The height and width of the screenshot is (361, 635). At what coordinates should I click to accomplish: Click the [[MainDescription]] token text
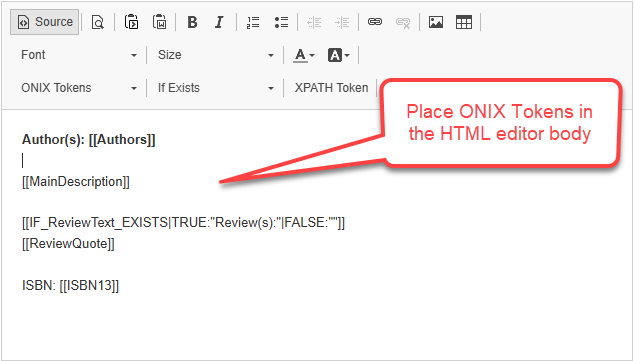coord(76,182)
